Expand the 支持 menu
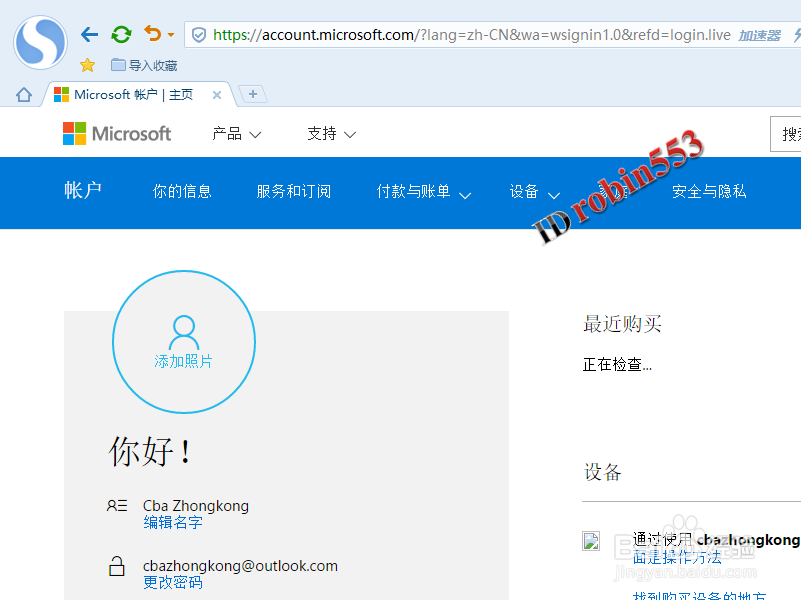 [x=331, y=134]
